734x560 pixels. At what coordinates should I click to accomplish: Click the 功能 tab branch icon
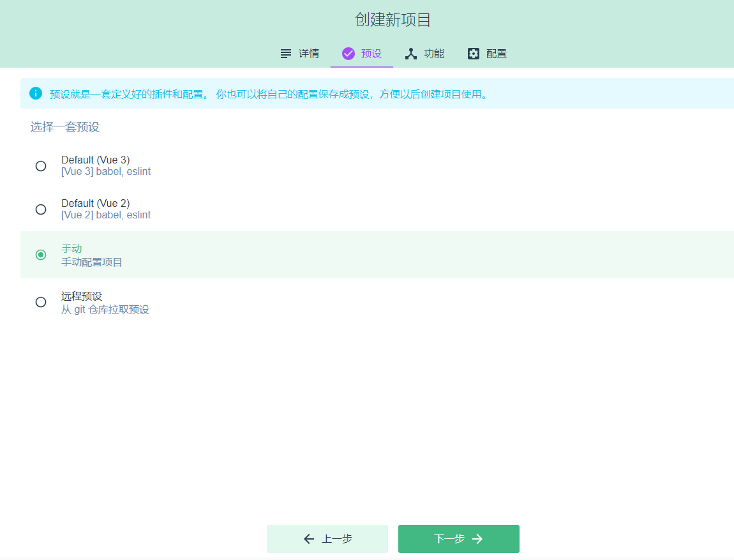tap(411, 54)
